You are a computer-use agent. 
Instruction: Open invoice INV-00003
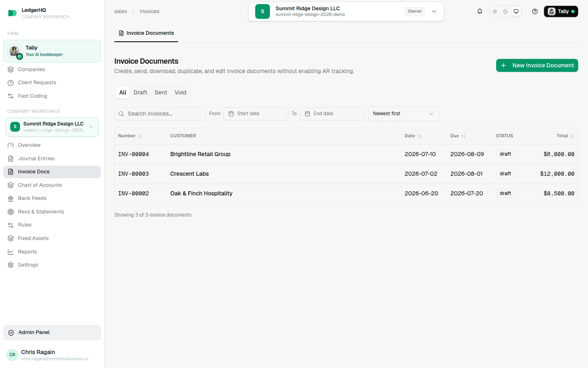coord(133,174)
